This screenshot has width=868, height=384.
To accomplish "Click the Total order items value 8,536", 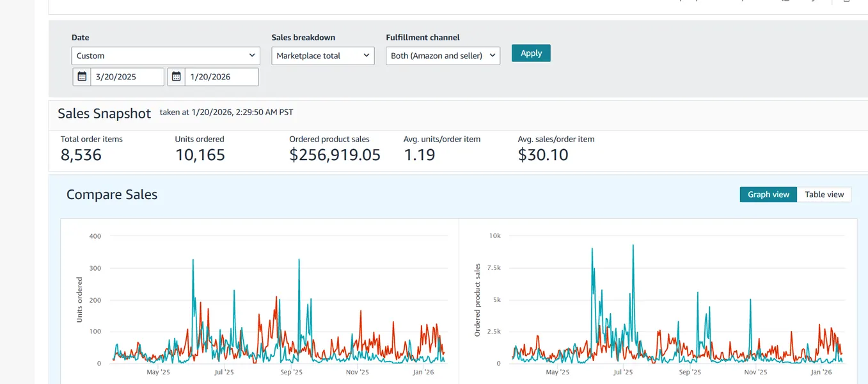I will click(81, 155).
